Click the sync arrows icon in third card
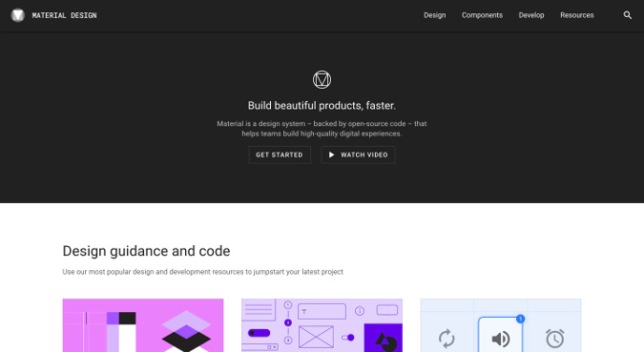The height and width of the screenshot is (352, 644). click(x=447, y=339)
